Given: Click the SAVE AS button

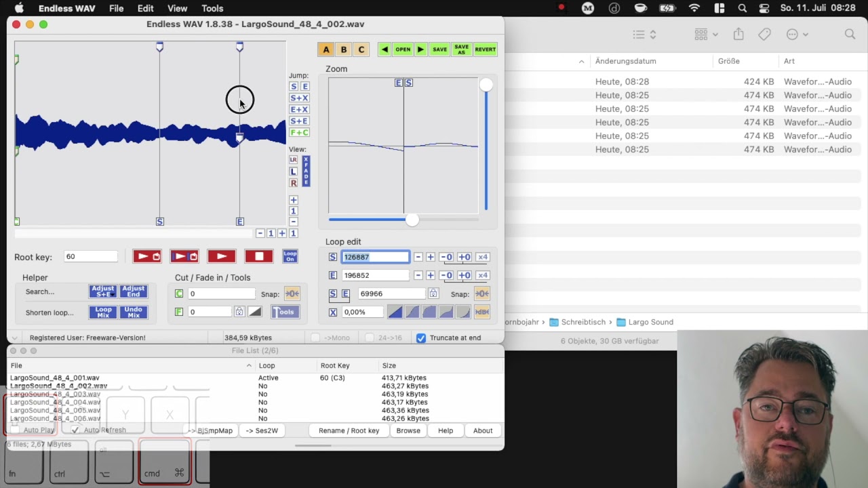Looking at the screenshot, I should [461, 49].
